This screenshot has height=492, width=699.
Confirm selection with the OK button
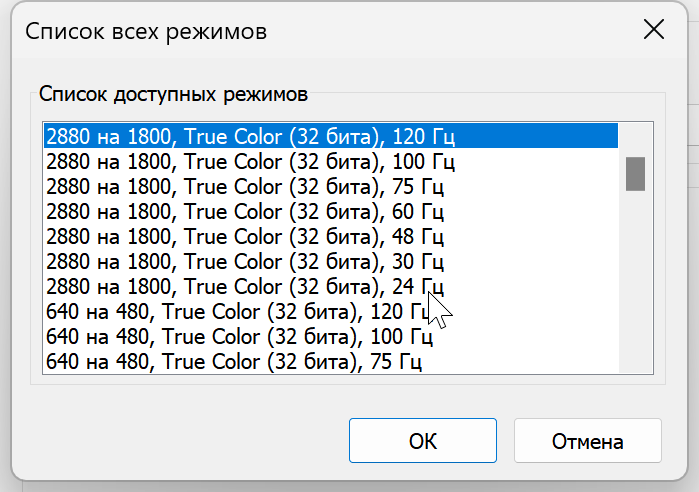coord(422,441)
